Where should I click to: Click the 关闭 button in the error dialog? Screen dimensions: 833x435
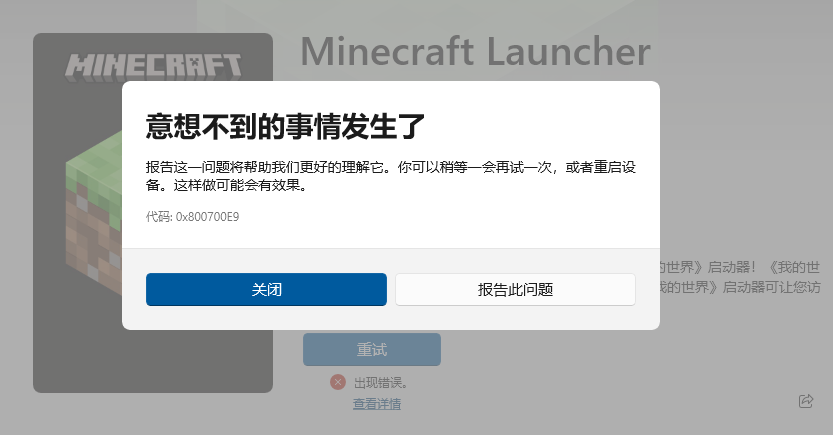click(266, 289)
